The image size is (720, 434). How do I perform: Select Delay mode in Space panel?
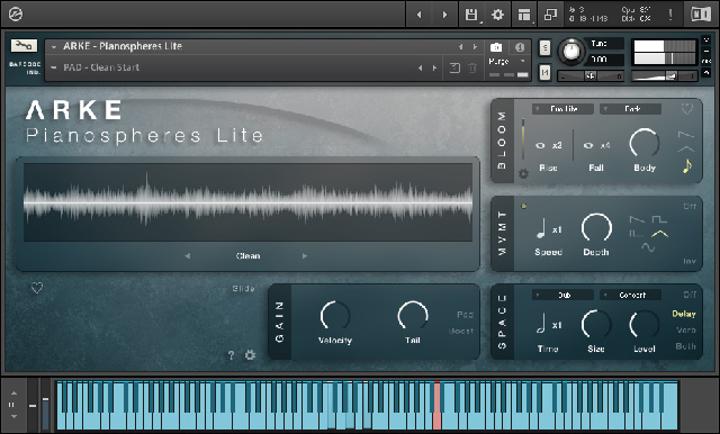click(684, 314)
